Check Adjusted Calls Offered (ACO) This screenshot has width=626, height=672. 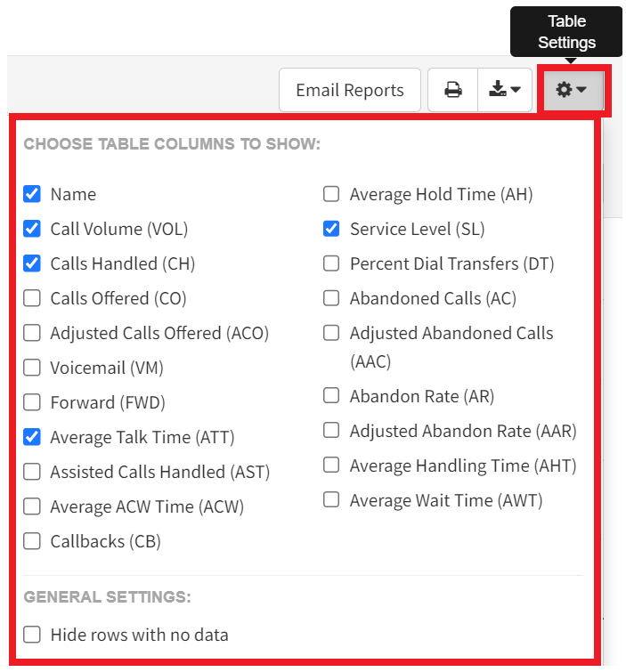click(32, 333)
